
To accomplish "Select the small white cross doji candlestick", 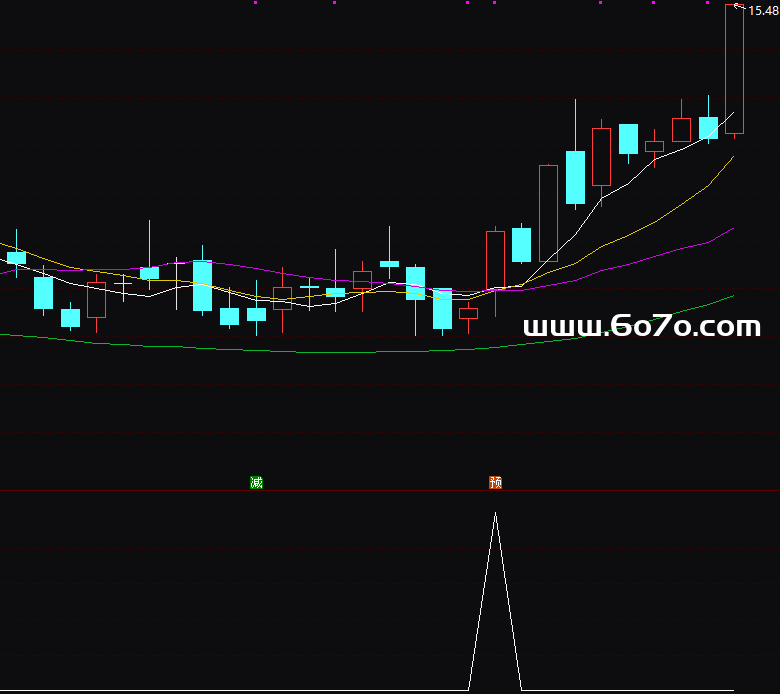I will click(x=123, y=284).
